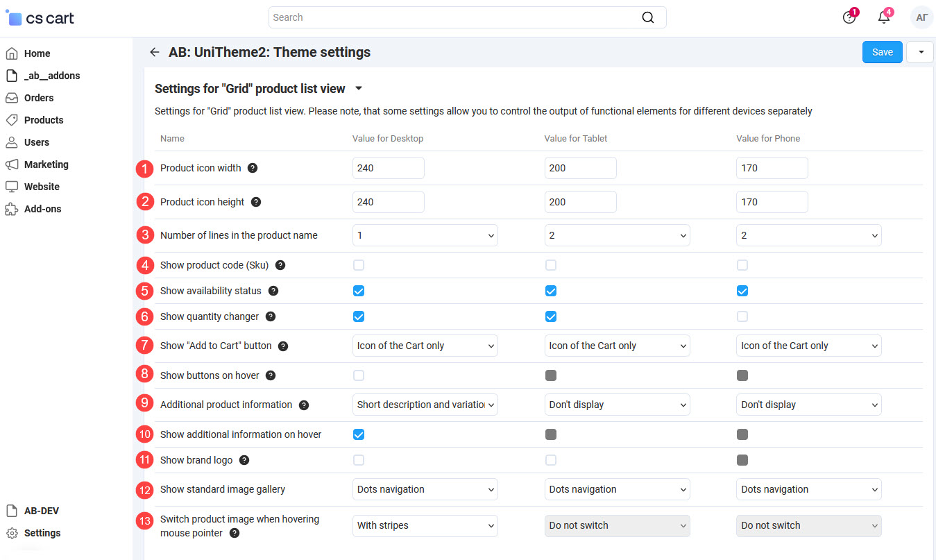Show help tooltip for Show product code (Sku)

(280, 265)
